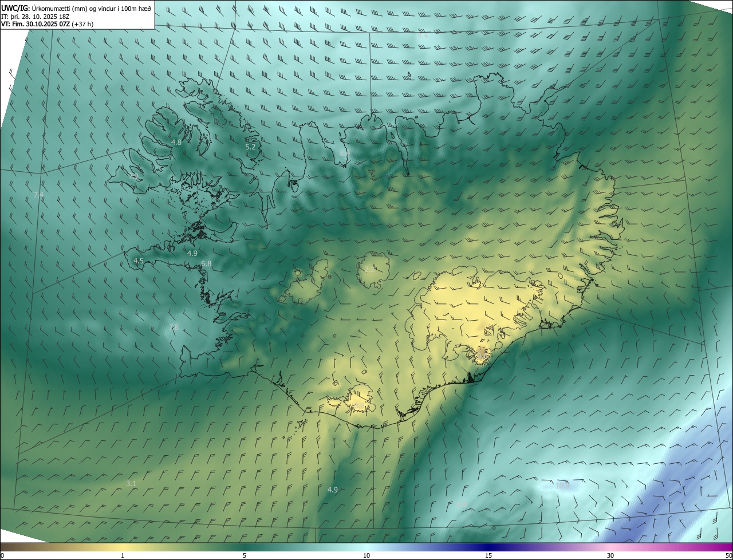733x560 pixels.
Task: Click the colorbar tick label 1
Action: (x=123, y=555)
